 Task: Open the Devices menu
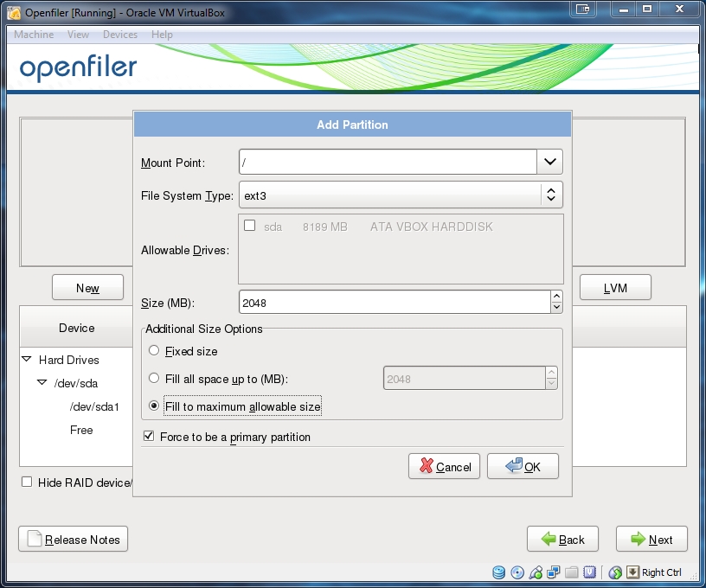[x=119, y=35]
